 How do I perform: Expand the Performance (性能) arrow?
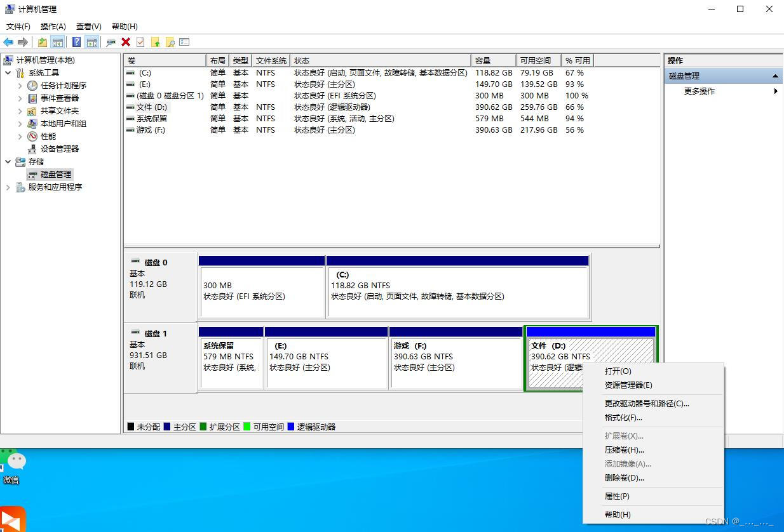point(20,136)
